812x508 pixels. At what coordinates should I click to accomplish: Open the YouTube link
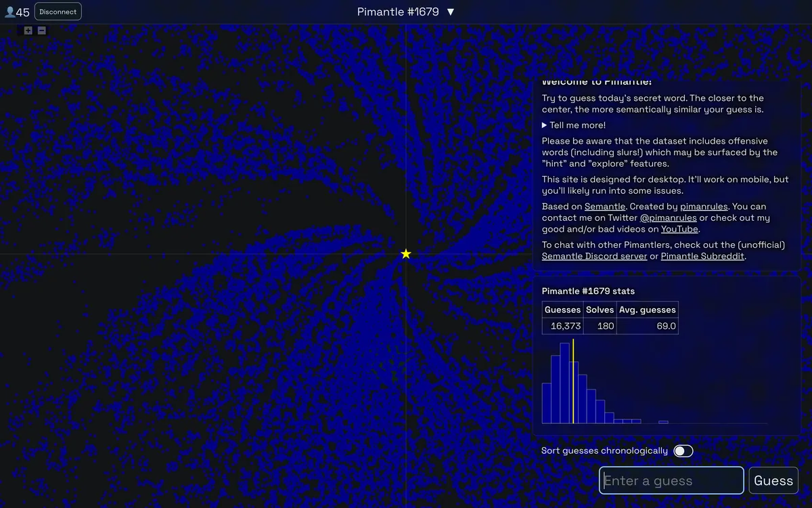[x=679, y=230]
